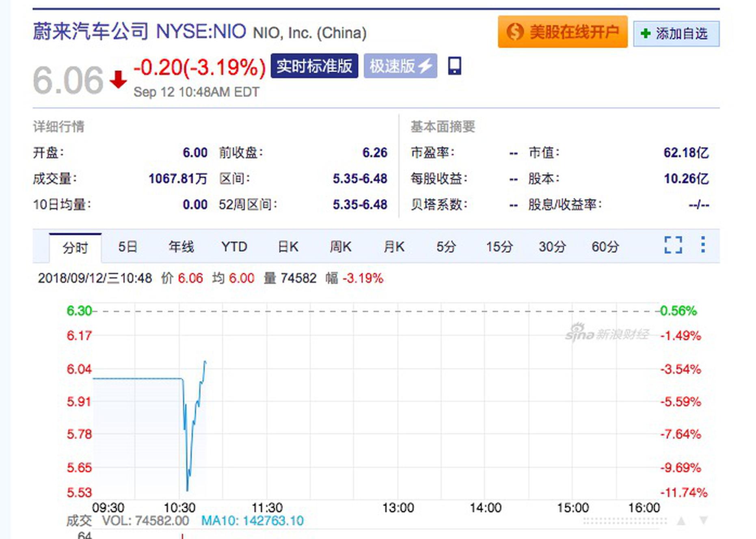756x539 pixels.
Task: Click the green plus in 添加自选
Action: coord(645,33)
